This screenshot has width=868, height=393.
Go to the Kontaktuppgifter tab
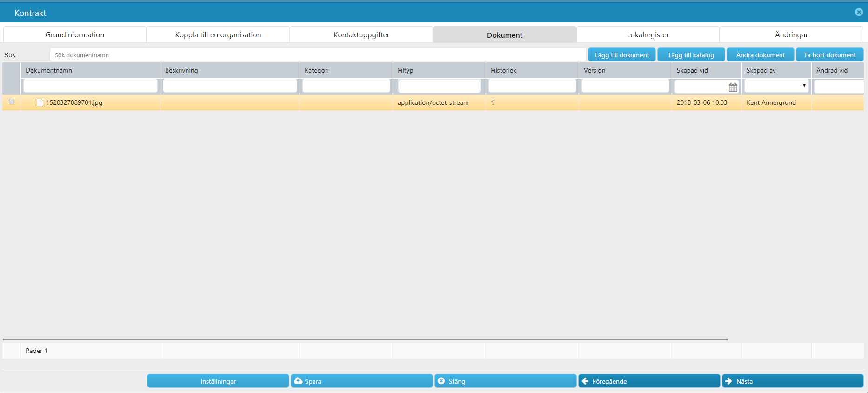point(361,34)
